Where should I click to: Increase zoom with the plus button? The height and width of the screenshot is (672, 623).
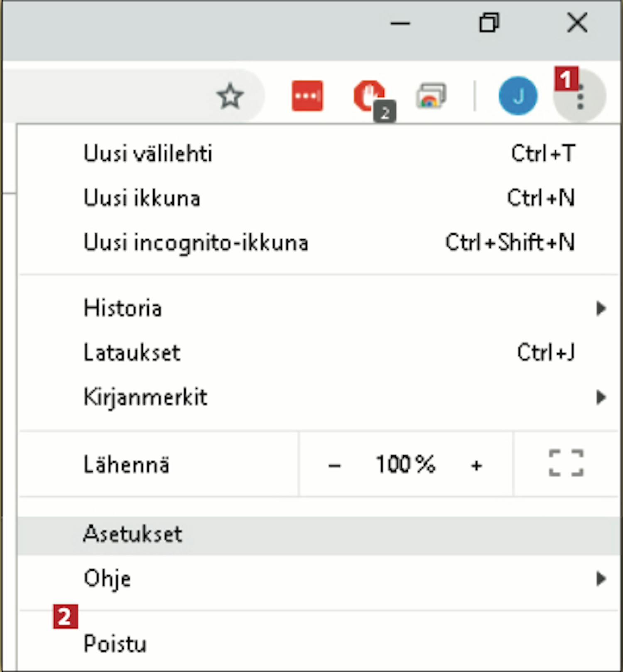tap(477, 465)
